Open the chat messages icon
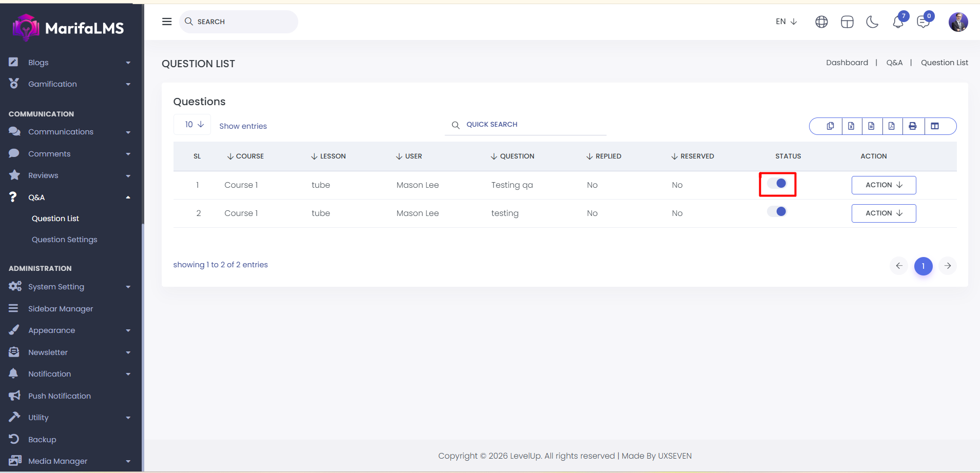This screenshot has height=473, width=980. [923, 22]
